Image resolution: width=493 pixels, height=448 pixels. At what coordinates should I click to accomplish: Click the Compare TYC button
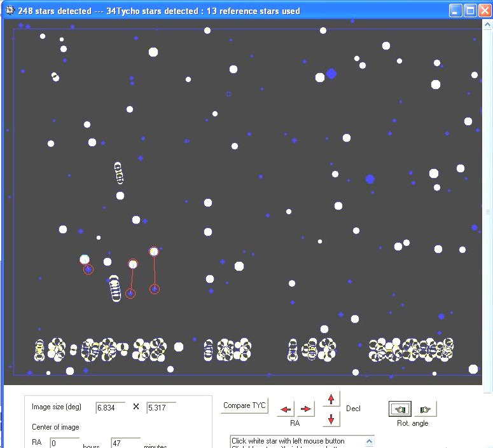pyautogui.click(x=245, y=406)
